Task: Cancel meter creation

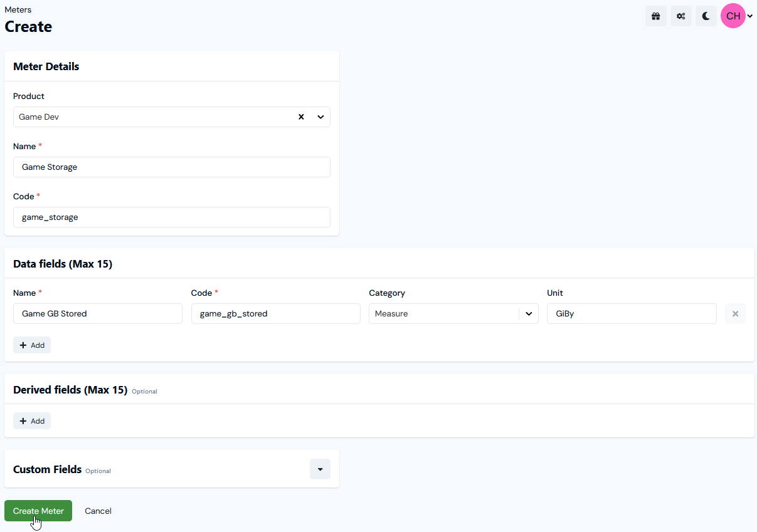Action: point(98,511)
